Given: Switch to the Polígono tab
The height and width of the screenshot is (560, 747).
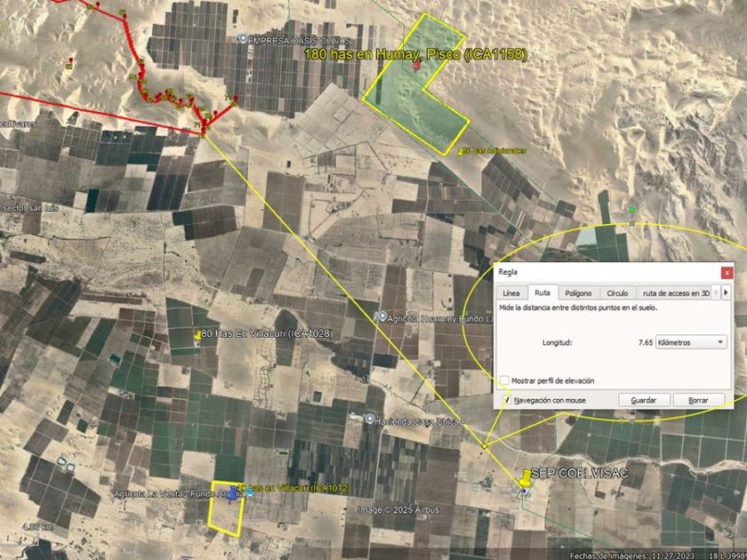Looking at the screenshot, I should coord(578,292).
